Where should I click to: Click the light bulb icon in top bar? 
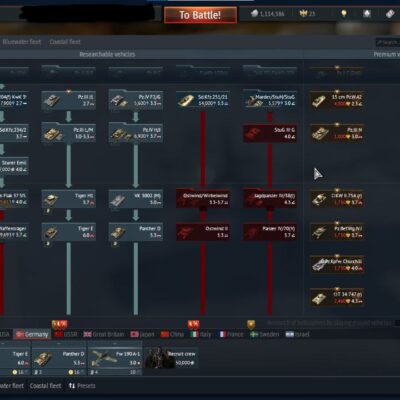click(x=344, y=13)
